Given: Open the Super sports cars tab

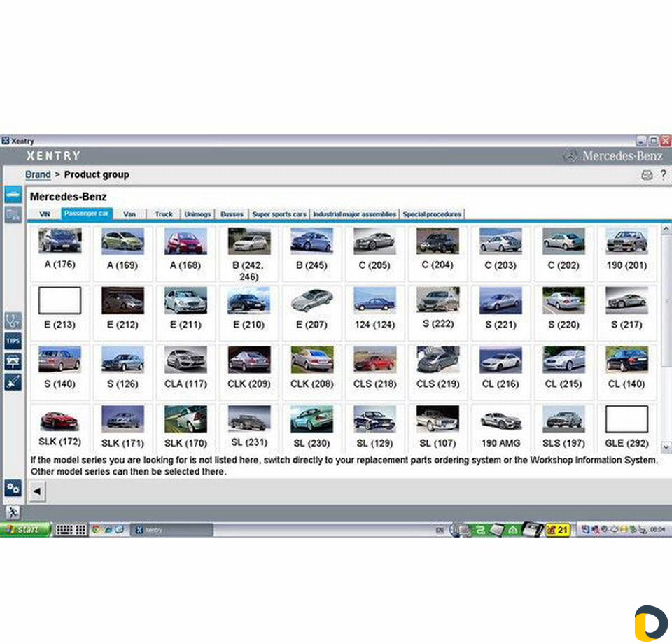Looking at the screenshot, I should pos(279,213).
